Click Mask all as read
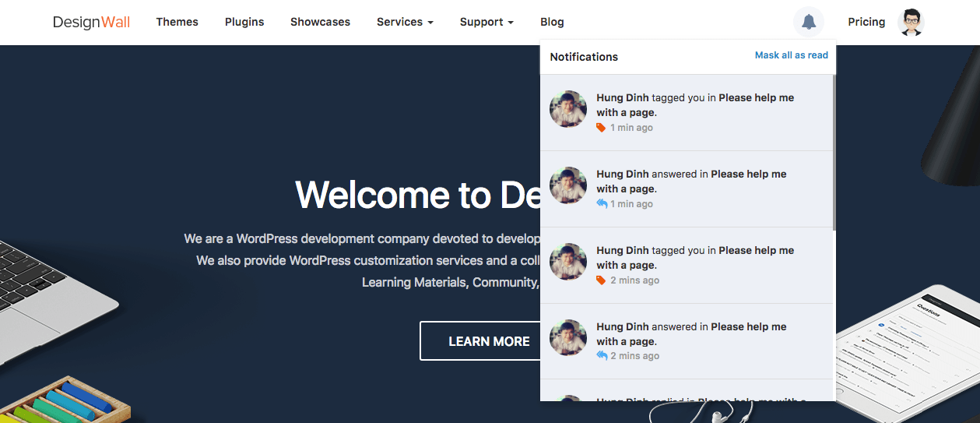Screen dimensions: 980x423 pyautogui.click(x=792, y=55)
